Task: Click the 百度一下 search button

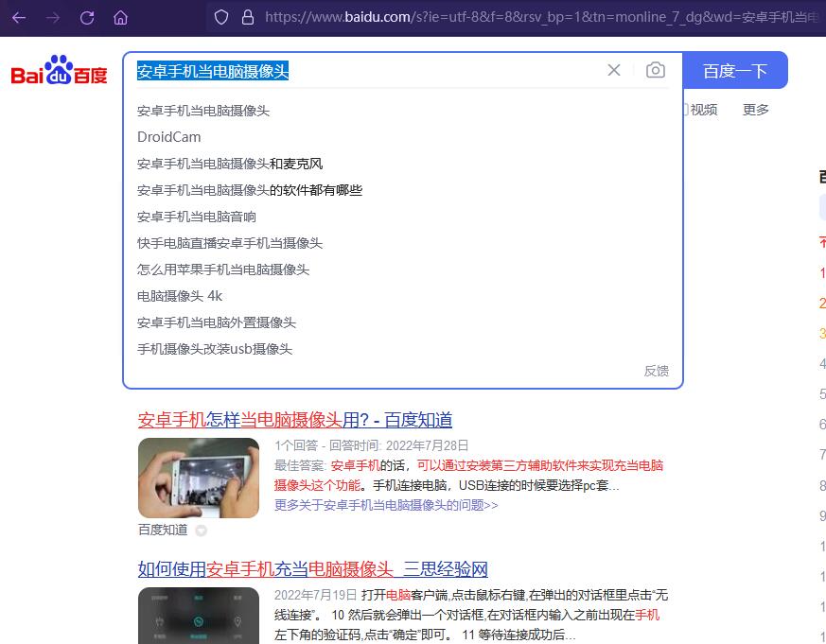Action: (x=735, y=71)
